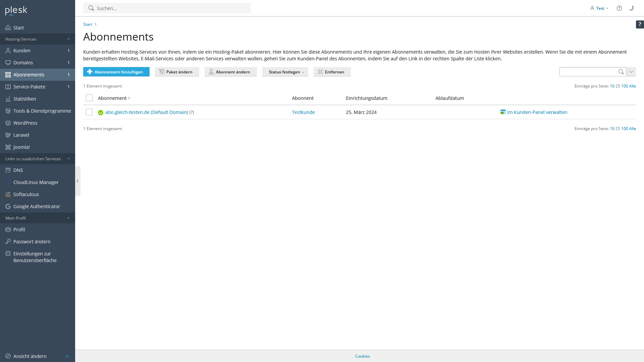Click the top Suchen search field

coord(167,8)
